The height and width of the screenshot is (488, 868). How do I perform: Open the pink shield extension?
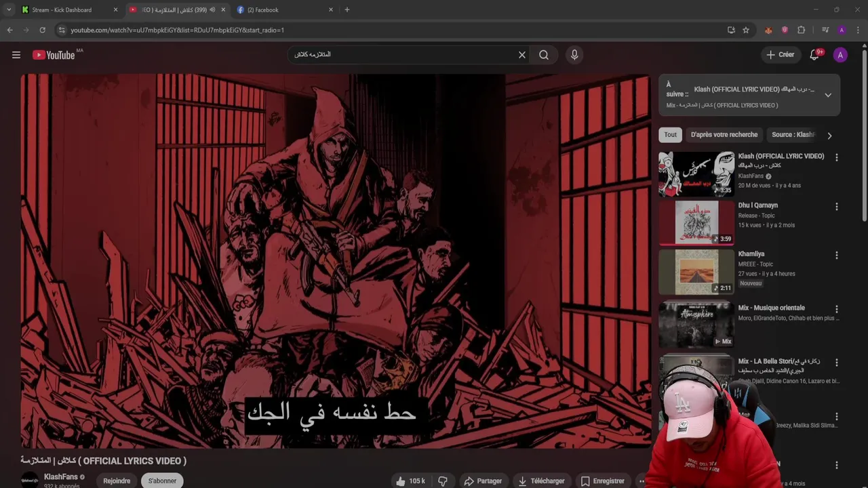785,30
